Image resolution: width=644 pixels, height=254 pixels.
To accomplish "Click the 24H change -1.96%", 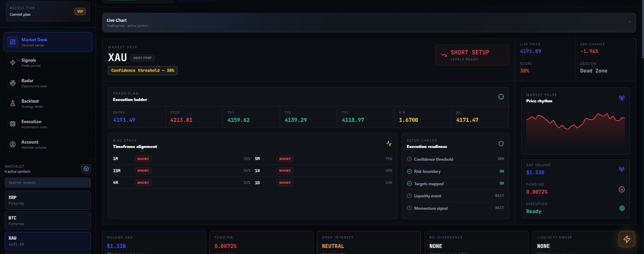I will click(x=589, y=51).
